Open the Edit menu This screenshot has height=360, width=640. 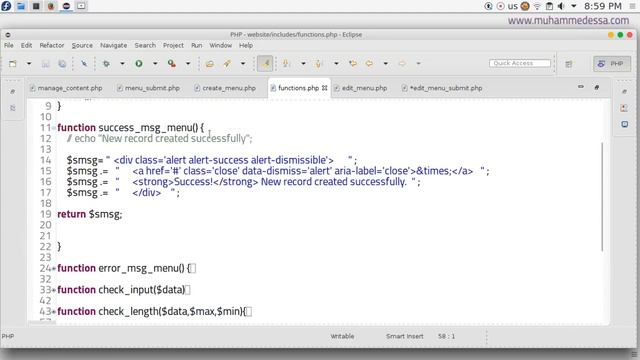pyautogui.click(x=27, y=45)
